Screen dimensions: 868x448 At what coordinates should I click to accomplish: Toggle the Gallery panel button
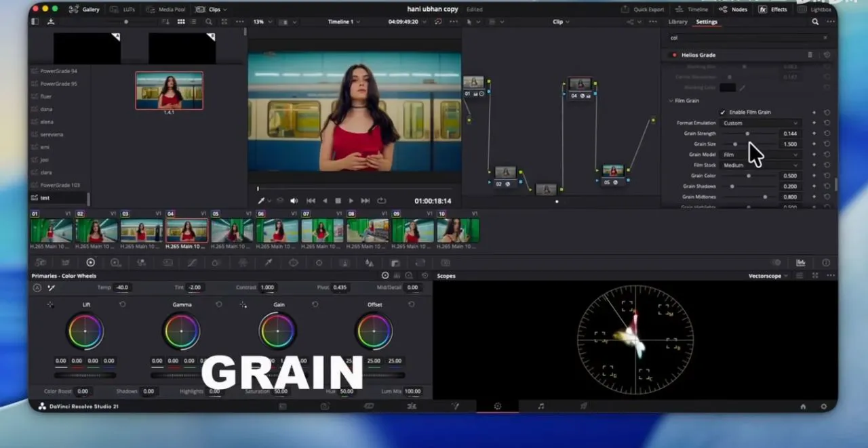pyautogui.click(x=85, y=9)
